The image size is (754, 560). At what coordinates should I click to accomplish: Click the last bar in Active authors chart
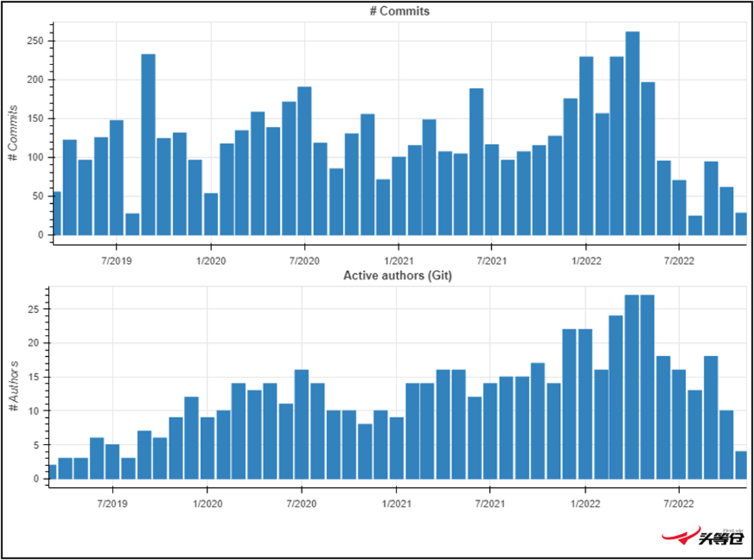(741, 465)
